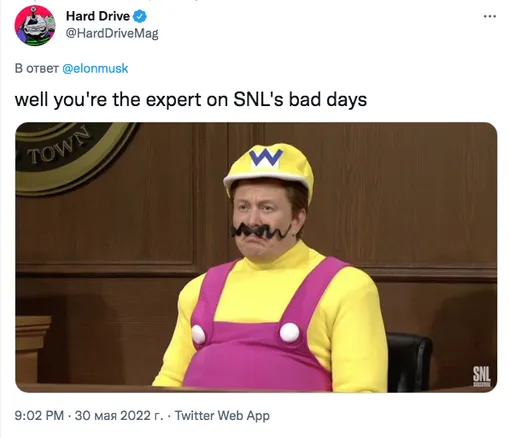Open the Hard Drive display name
Viewport: 510px width, 438px height.
(98, 16)
